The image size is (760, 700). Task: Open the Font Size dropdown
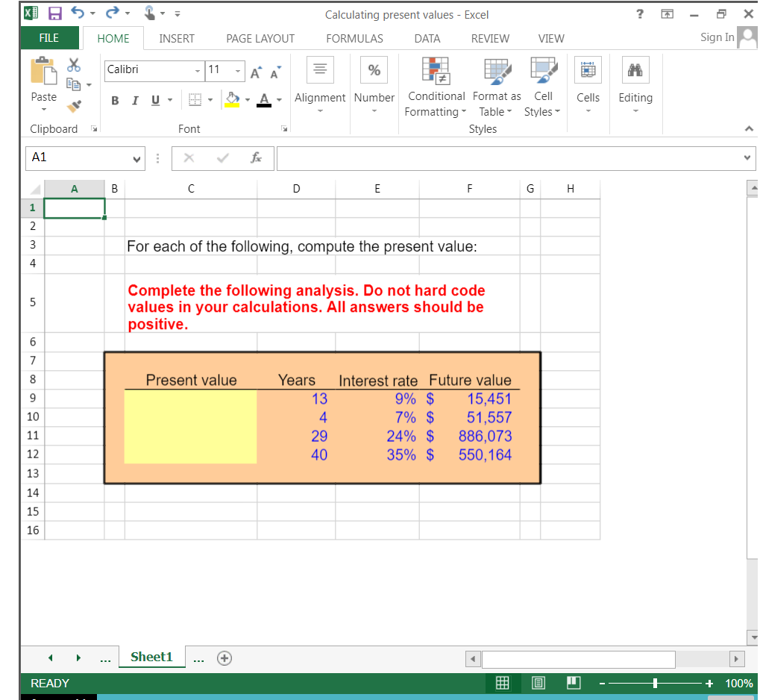[239, 69]
